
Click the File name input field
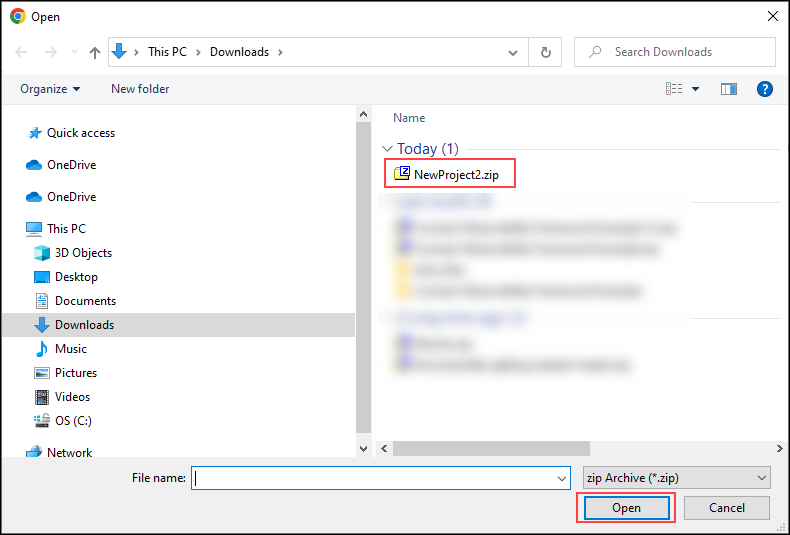point(375,478)
